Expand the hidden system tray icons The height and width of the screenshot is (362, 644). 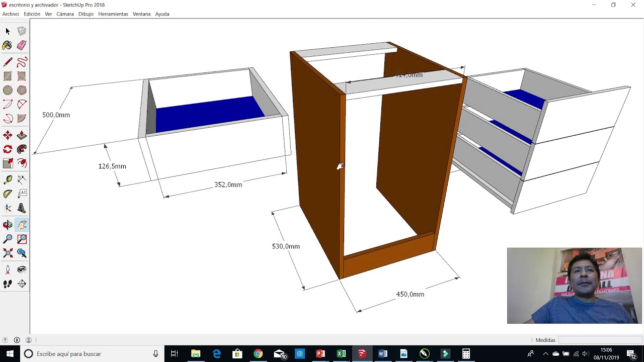coord(545,354)
